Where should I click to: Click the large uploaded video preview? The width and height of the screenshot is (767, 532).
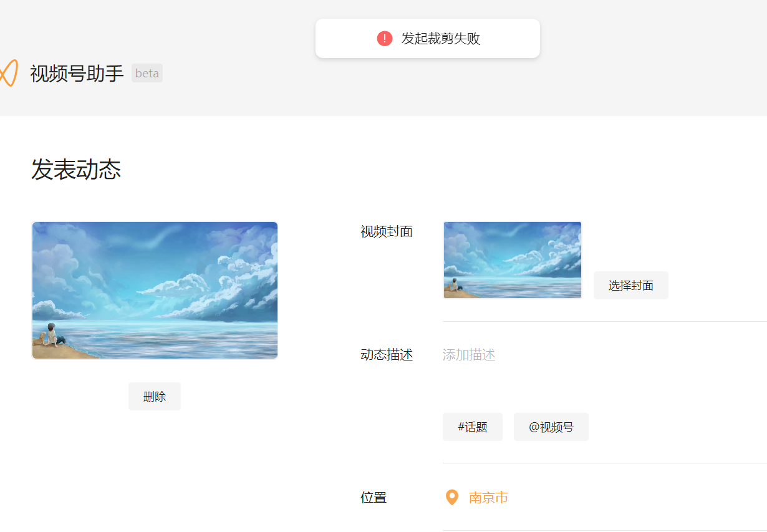[x=155, y=291]
